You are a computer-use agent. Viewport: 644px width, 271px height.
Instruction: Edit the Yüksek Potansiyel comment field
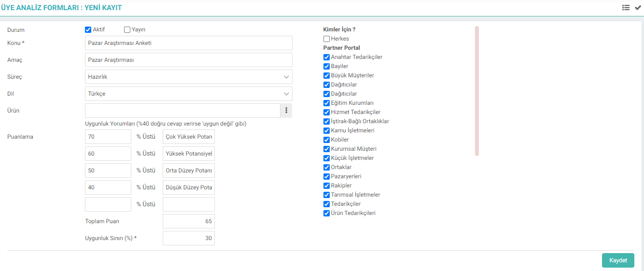click(x=189, y=154)
